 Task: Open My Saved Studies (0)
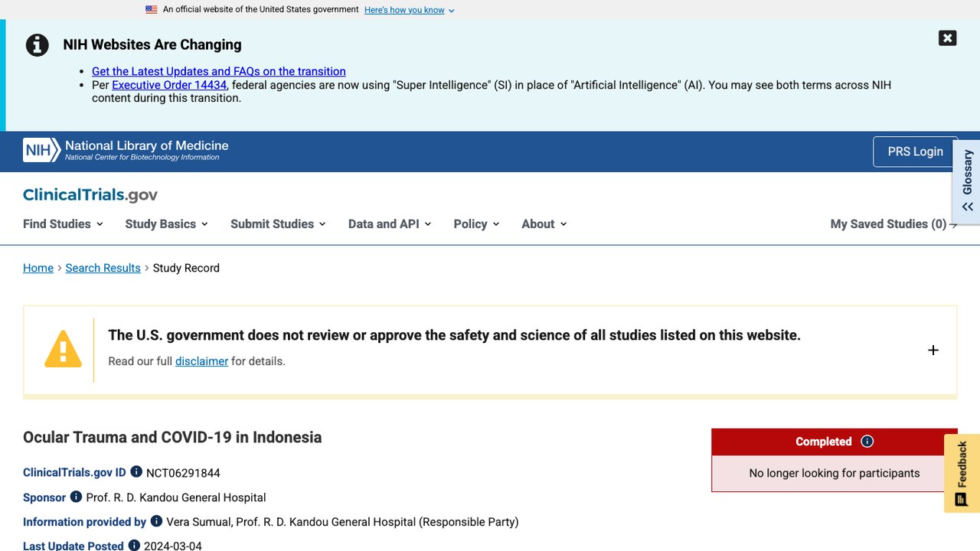point(893,223)
